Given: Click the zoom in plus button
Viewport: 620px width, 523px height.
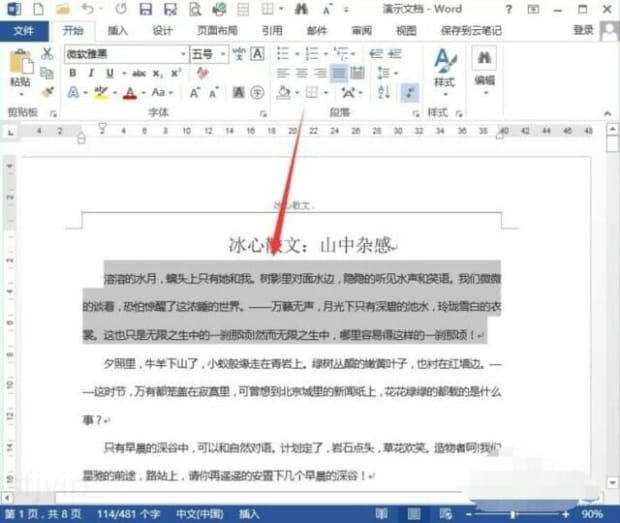Looking at the screenshot, I should [566, 514].
